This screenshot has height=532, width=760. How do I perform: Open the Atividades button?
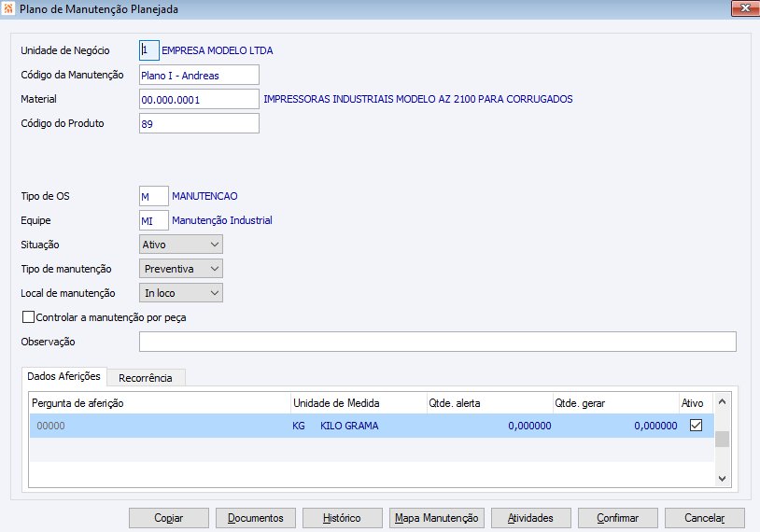(530, 518)
